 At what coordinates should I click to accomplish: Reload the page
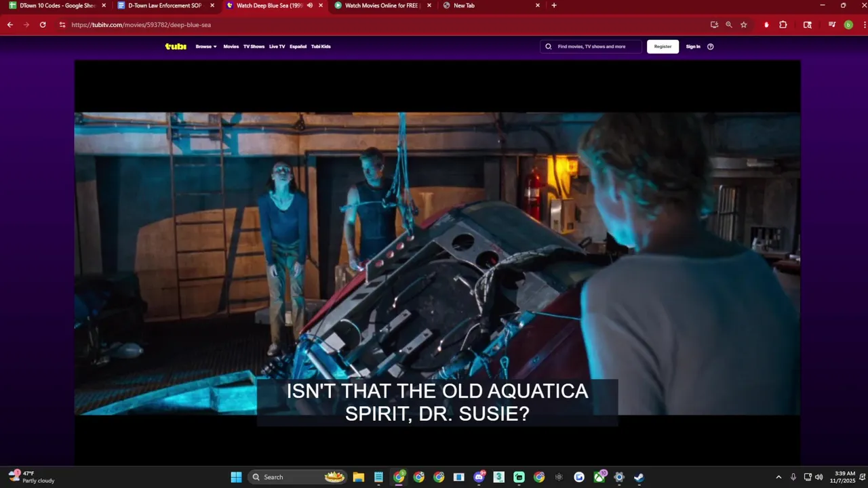pos(43,24)
